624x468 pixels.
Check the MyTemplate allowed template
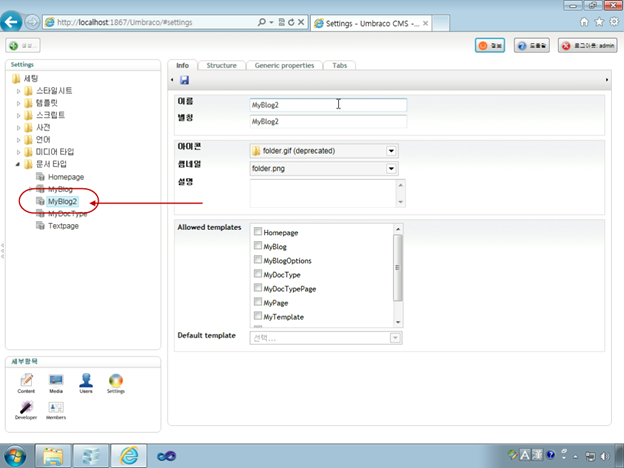point(258,316)
